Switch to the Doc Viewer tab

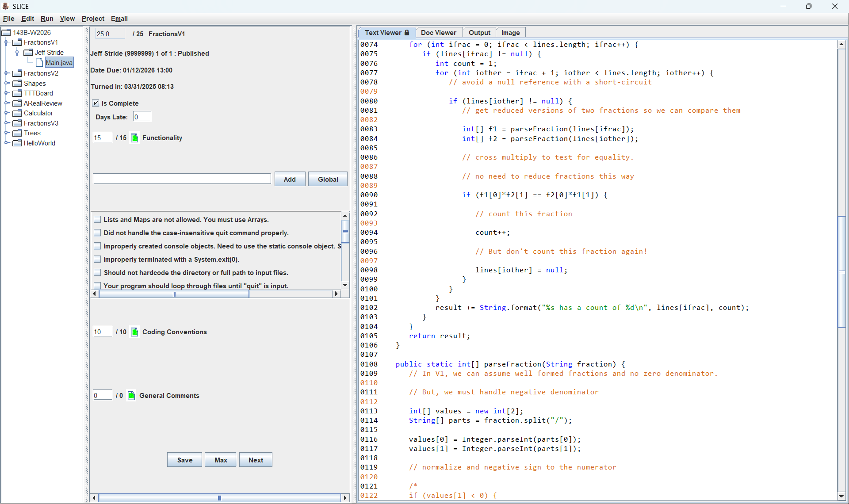click(439, 33)
